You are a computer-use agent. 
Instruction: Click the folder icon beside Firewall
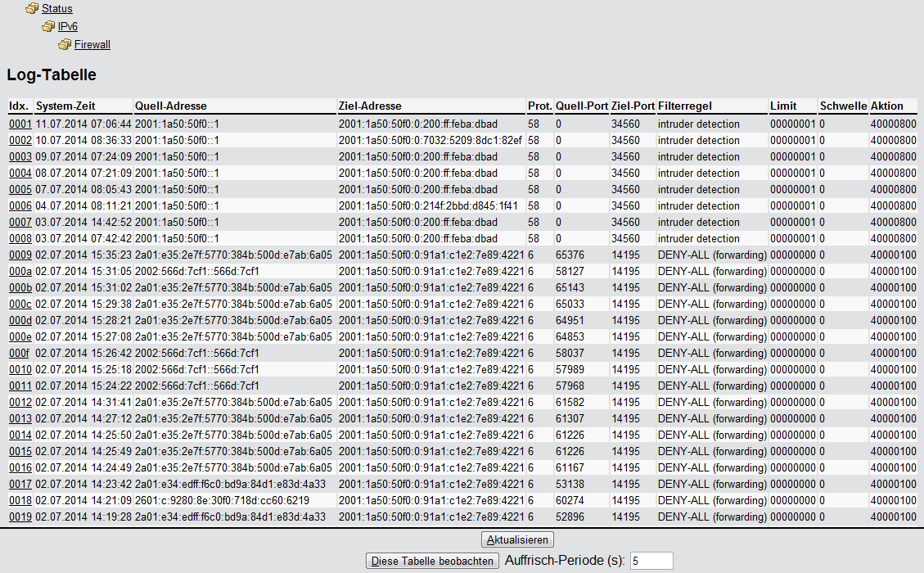pos(65,45)
